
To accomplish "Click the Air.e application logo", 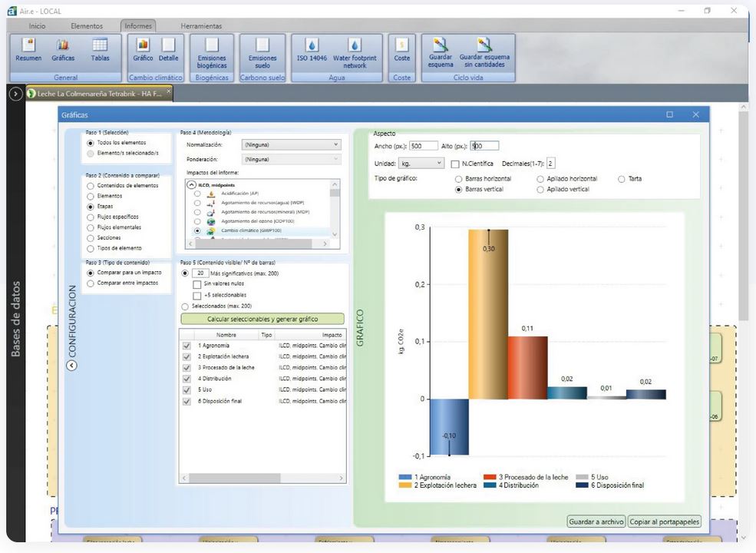I will pyautogui.click(x=12, y=11).
